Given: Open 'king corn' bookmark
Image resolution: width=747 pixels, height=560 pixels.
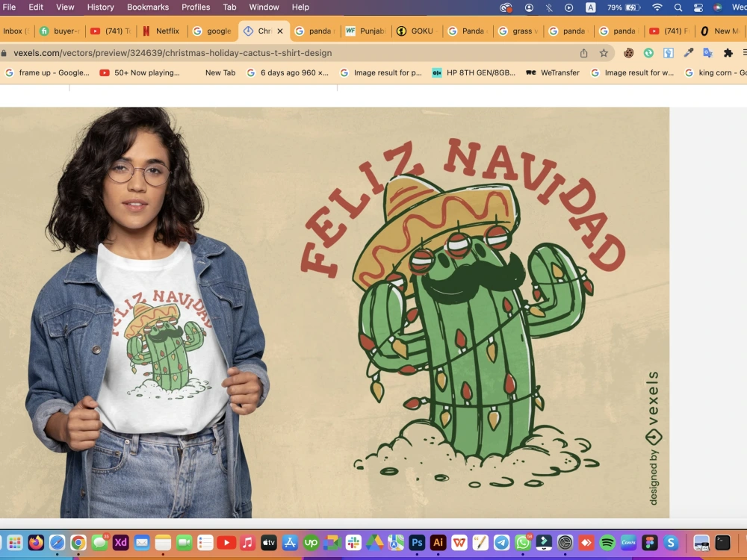Looking at the screenshot, I should [x=716, y=73].
